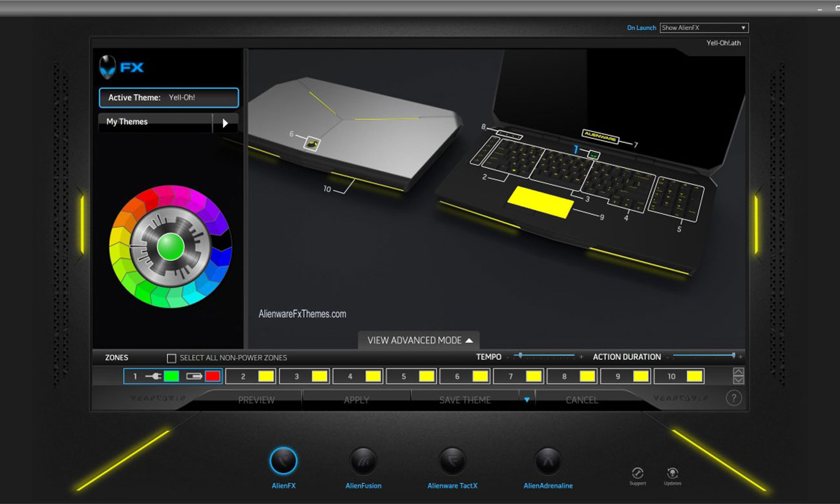This screenshot has height=504, width=840.
Task: Click the zone 6 alien head on laptop lid
Action: (313, 143)
